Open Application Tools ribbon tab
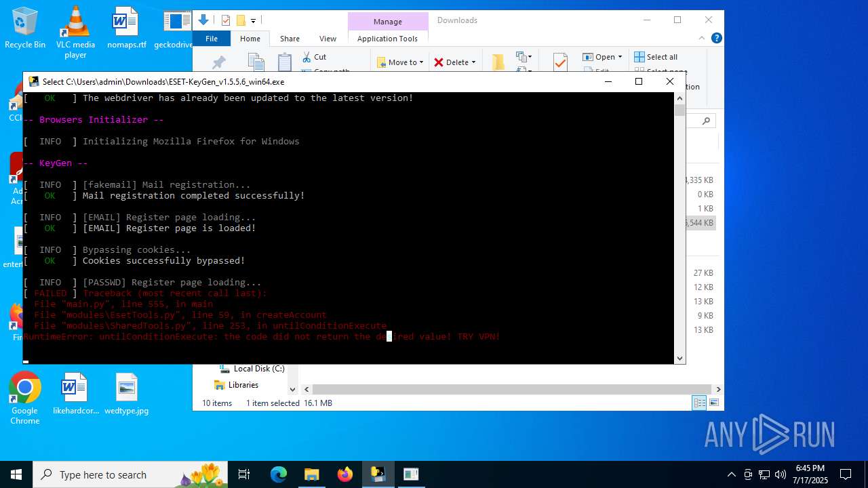Image resolution: width=868 pixels, height=488 pixels. point(387,39)
